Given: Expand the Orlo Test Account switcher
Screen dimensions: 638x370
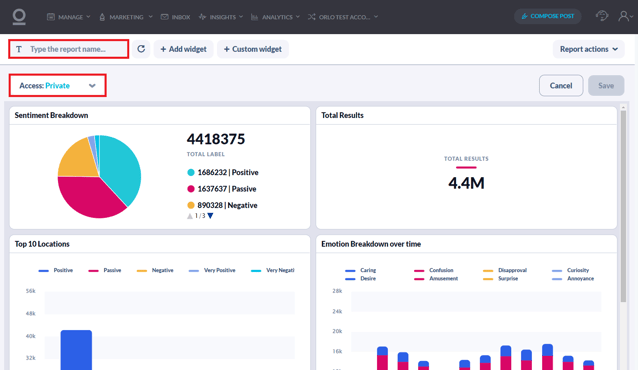Looking at the screenshot, I should pyautogui.click(x=343, y=17).
